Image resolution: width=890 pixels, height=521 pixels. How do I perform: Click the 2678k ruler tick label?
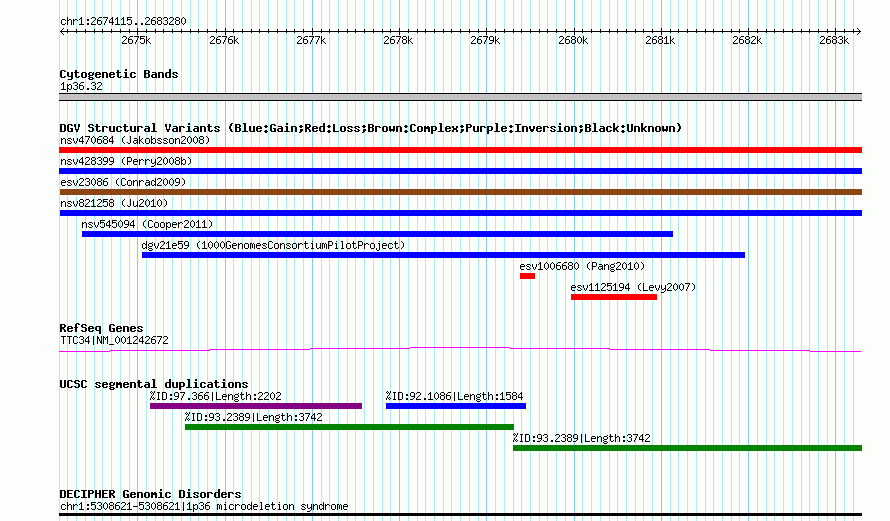pyautogui.click(x=398, y=40)
